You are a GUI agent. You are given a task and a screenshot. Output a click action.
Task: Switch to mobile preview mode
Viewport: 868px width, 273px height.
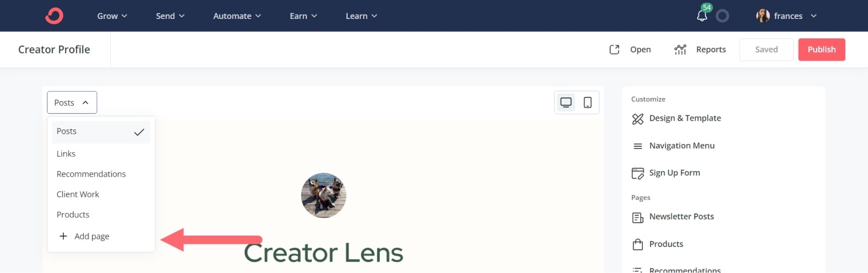click(x=588, y=102)
